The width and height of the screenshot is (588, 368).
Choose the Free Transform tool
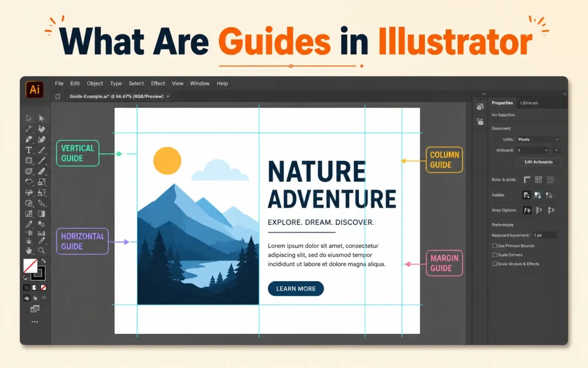pyautogui.click(x=41, y=193)
